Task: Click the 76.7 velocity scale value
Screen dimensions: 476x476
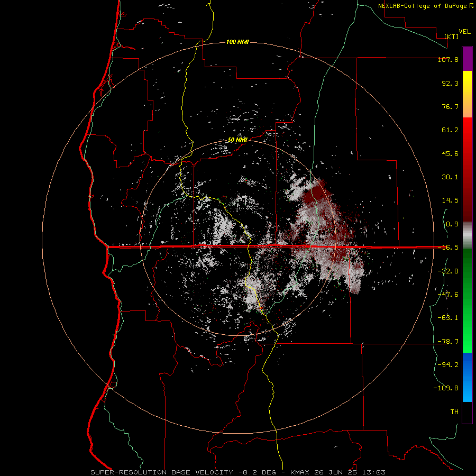Action: pyautogui.click(x=450, y=106)
